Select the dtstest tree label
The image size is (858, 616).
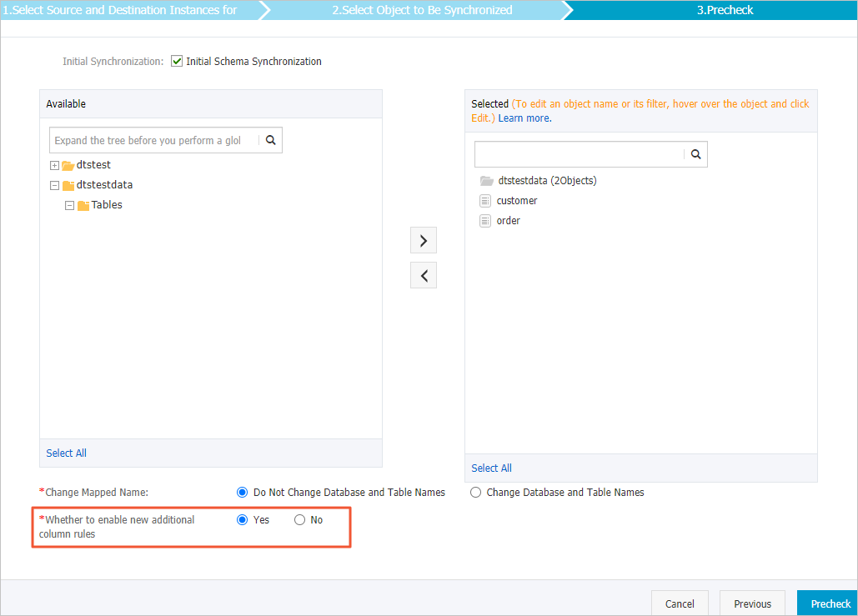coord(93,165)
